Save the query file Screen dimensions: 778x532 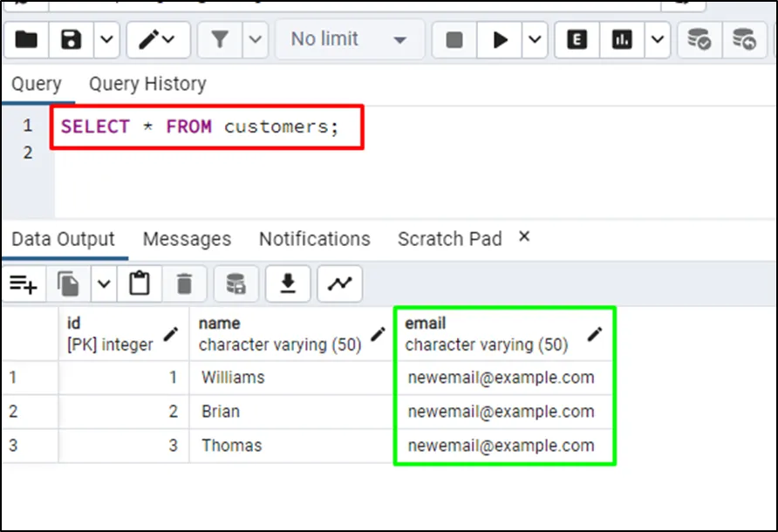71,40
